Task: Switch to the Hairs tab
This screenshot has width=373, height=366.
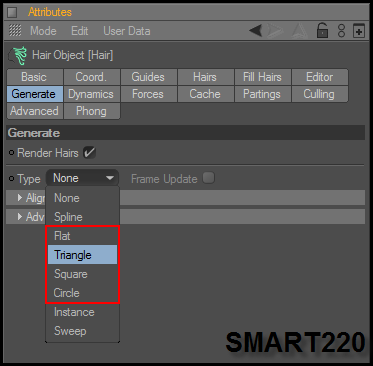Action: pos(206,77)
